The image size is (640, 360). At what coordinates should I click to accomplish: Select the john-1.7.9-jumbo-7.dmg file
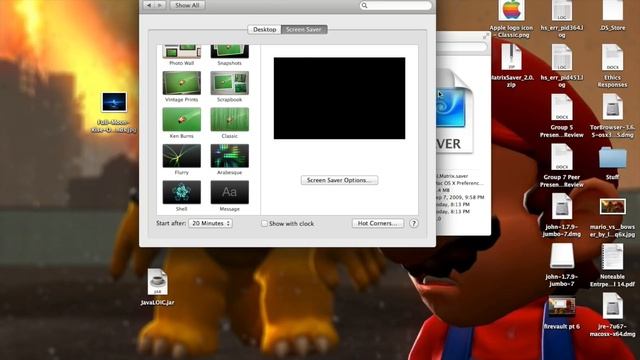[x=562, y=207]
